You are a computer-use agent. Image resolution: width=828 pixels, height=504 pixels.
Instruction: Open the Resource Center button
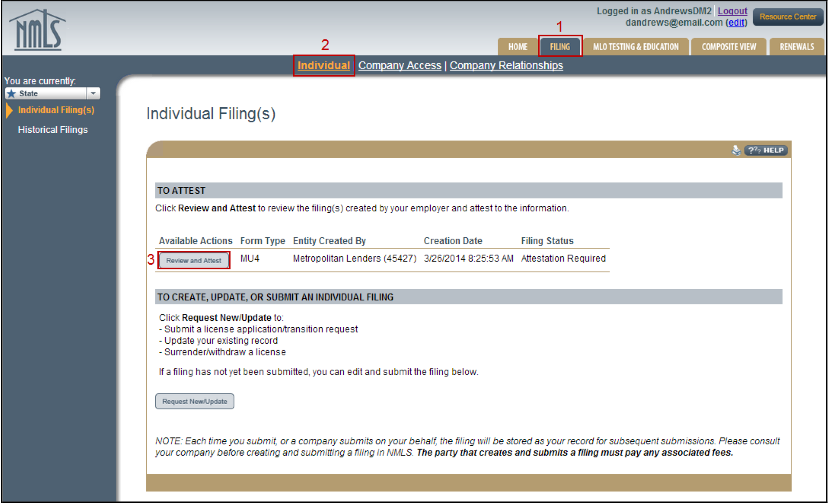click(x=788, y=17)
